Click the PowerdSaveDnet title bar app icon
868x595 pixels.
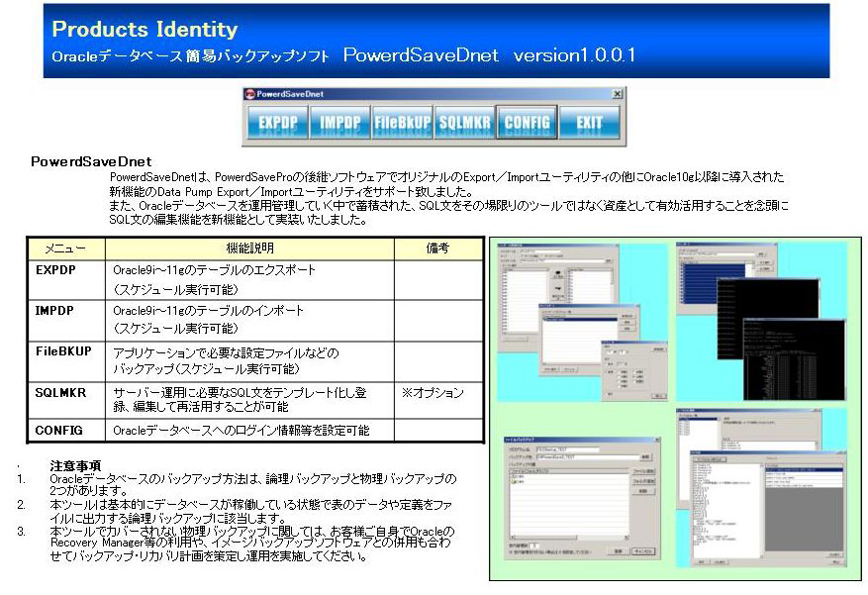(249, 94)
